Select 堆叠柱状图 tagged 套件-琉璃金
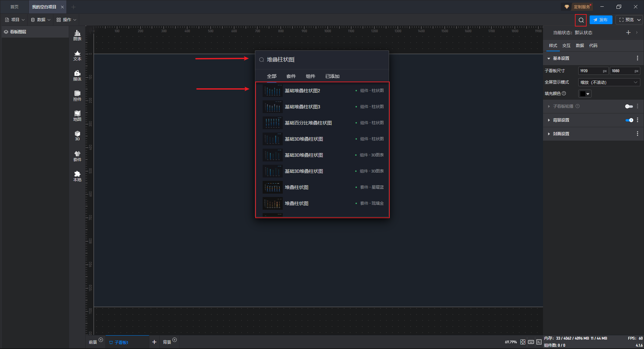 [x=323, y=203]
